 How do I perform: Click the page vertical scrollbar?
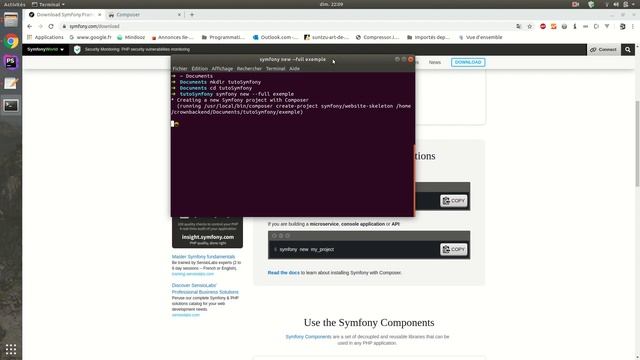click(637, 143)
